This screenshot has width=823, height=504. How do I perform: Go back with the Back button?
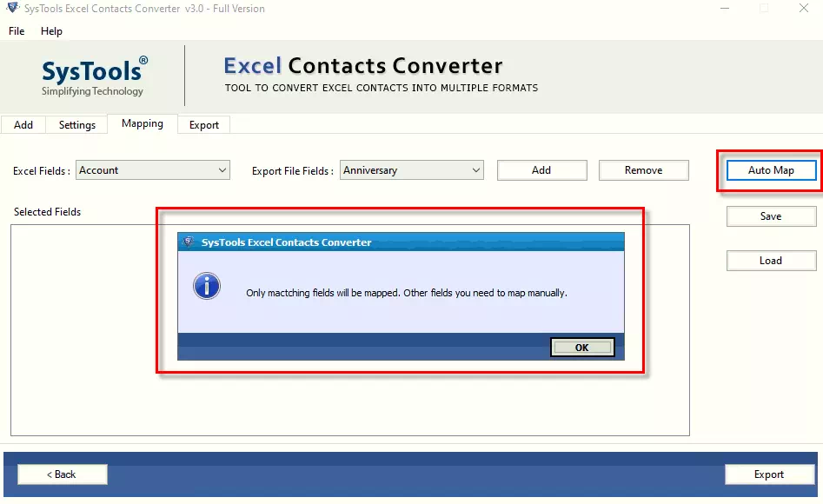click(x=63, y=474)
